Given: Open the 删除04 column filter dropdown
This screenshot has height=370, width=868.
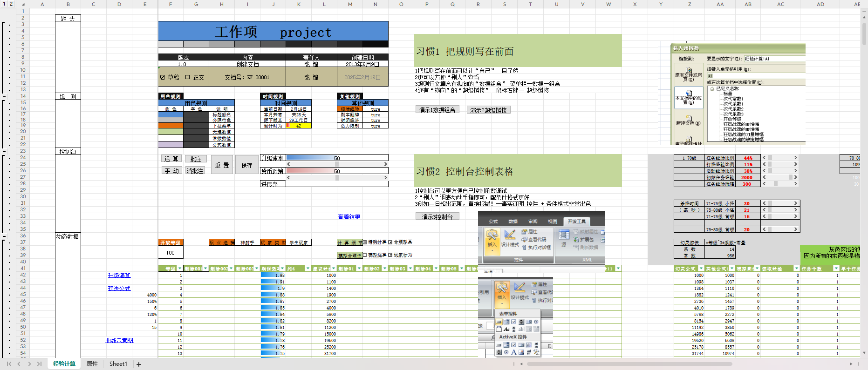Looking at the screenshot, I should click(436, 269).
